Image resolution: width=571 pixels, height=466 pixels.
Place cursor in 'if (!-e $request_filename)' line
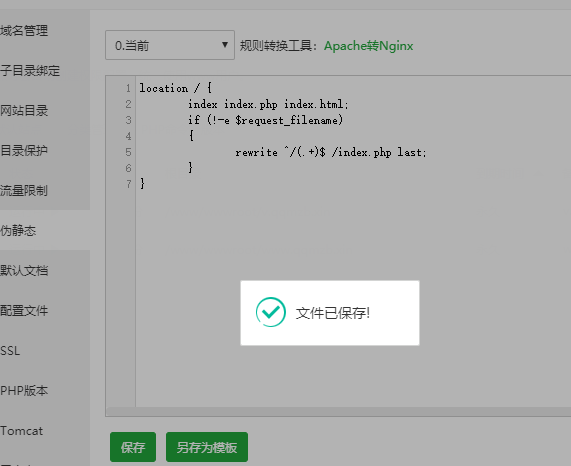[265, 120]
